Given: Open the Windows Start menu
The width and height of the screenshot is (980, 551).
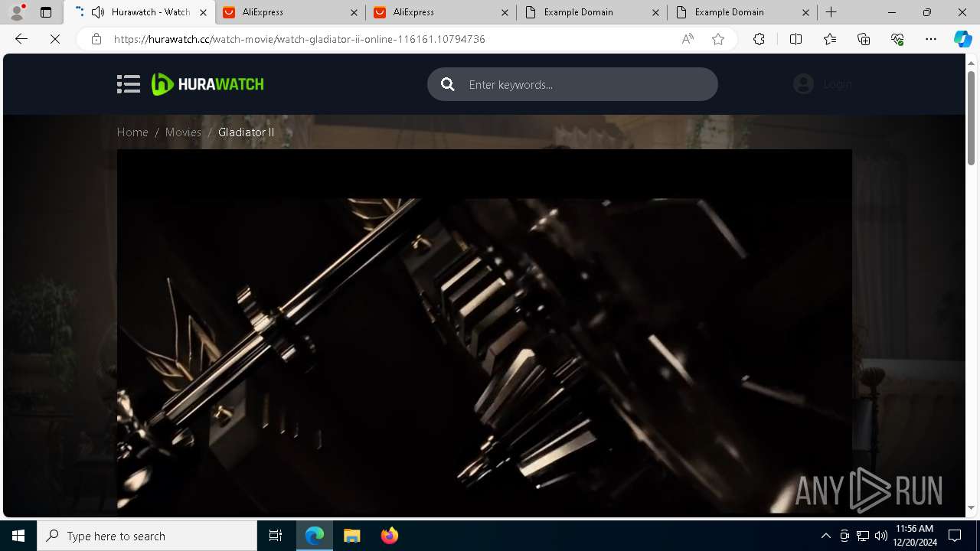Looking at the screenshot, I should pyautogui.click(x=18, y=536).
